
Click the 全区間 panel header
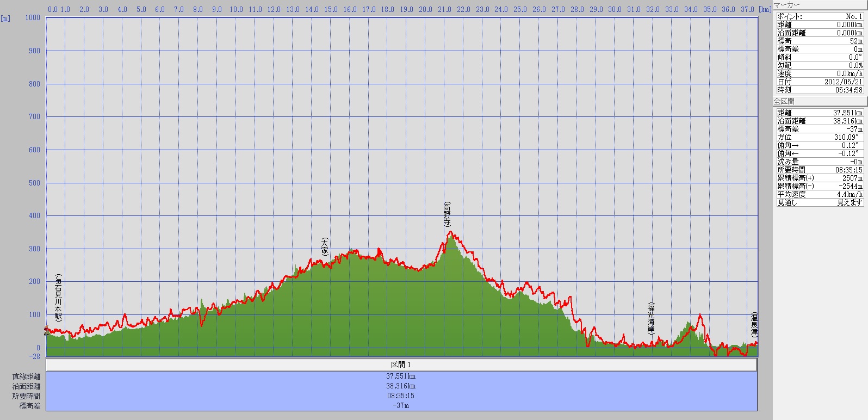[x=820, y=101]
